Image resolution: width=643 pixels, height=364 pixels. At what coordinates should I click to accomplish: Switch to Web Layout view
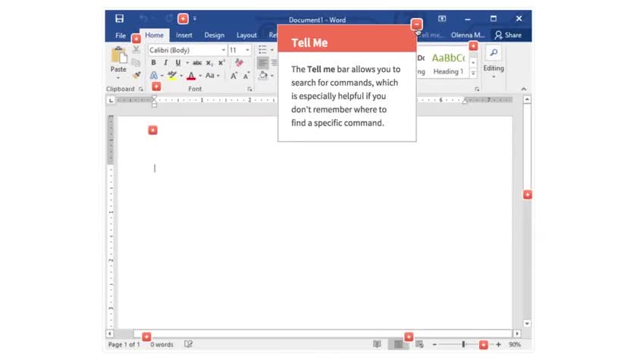click(419, 344)
